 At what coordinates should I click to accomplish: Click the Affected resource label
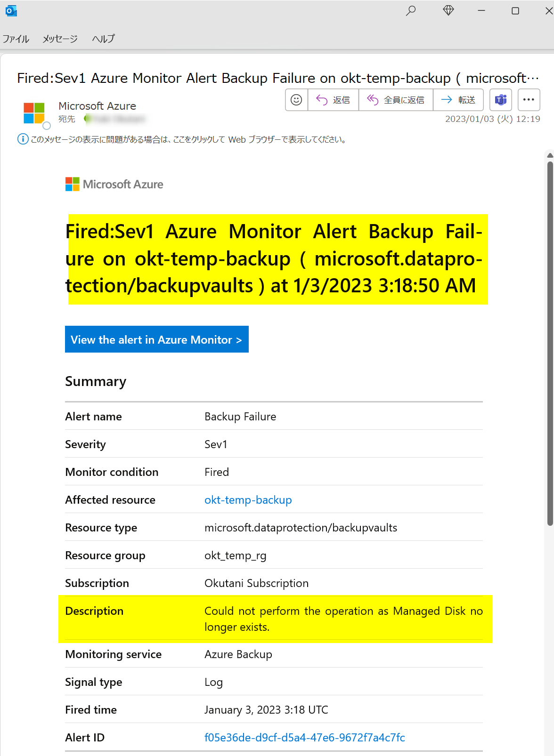click(110, 500)
